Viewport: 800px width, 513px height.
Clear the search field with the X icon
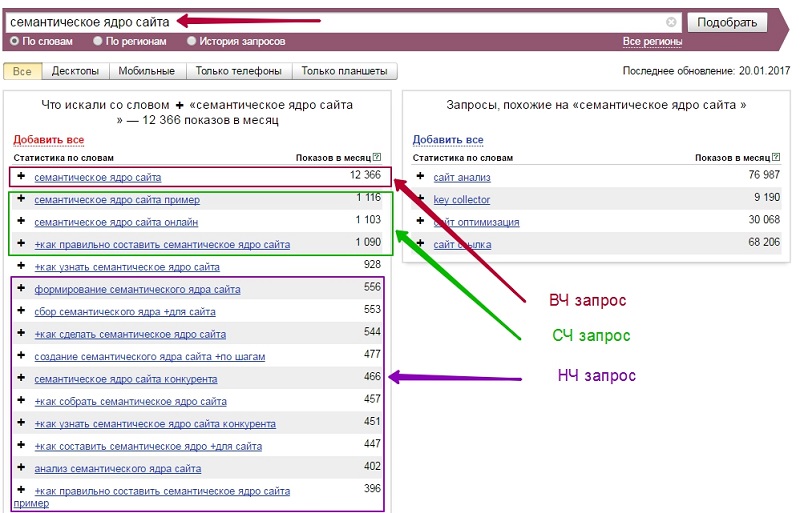[x=671, y=22]
